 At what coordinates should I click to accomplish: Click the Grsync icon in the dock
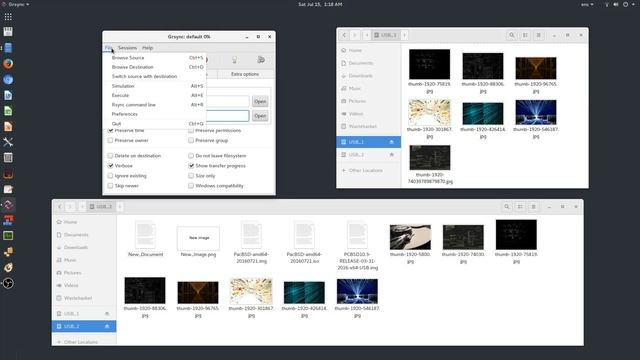(8, 204)
